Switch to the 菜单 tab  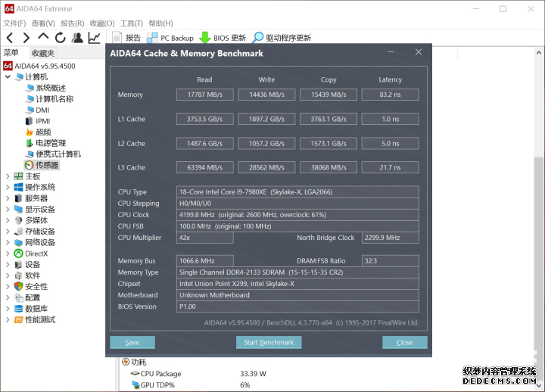[x=11, y=53]
